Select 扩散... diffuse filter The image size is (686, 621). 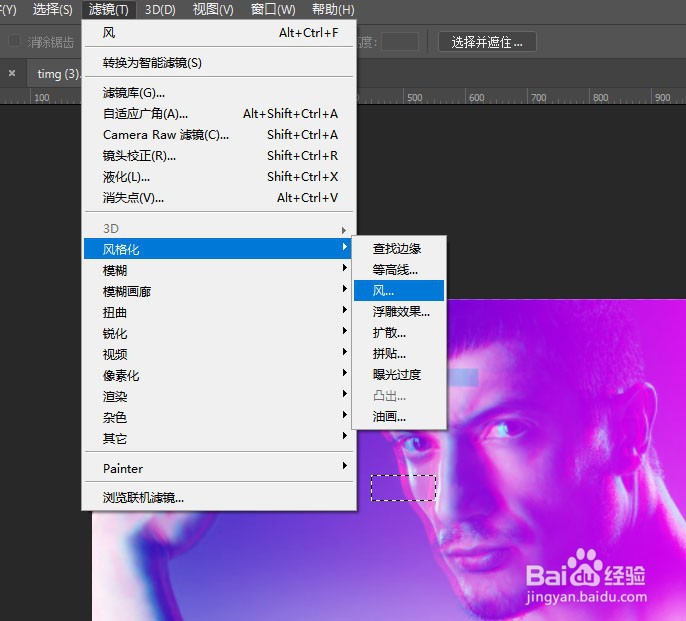pyautogui.click(x=399, y=333)
